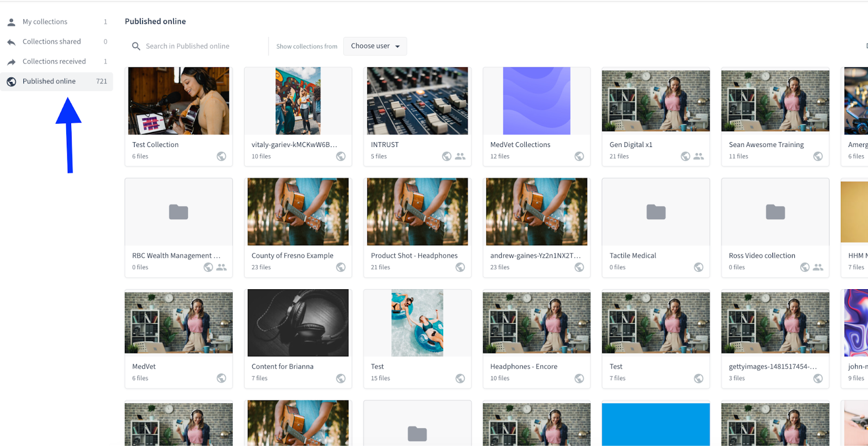
Task: Click globe icon on County of Fresno Example
Action: tap(341, 267)
